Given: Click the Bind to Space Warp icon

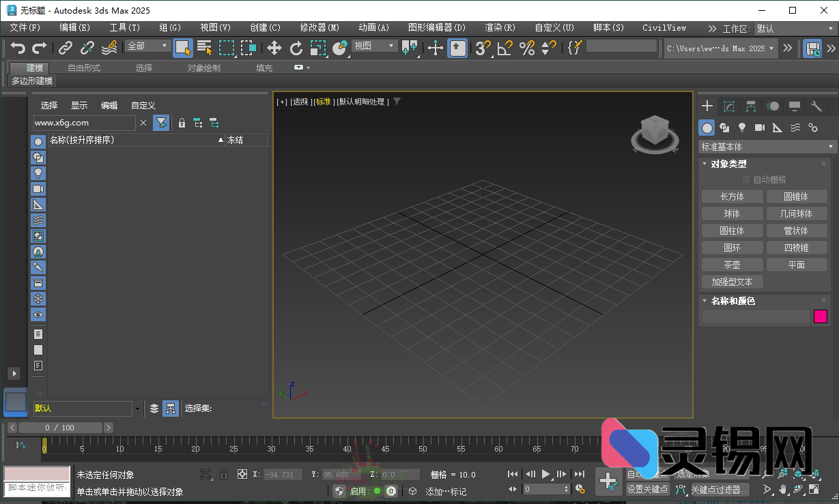Looking at the screenshot, I should [x=109, y=48].
